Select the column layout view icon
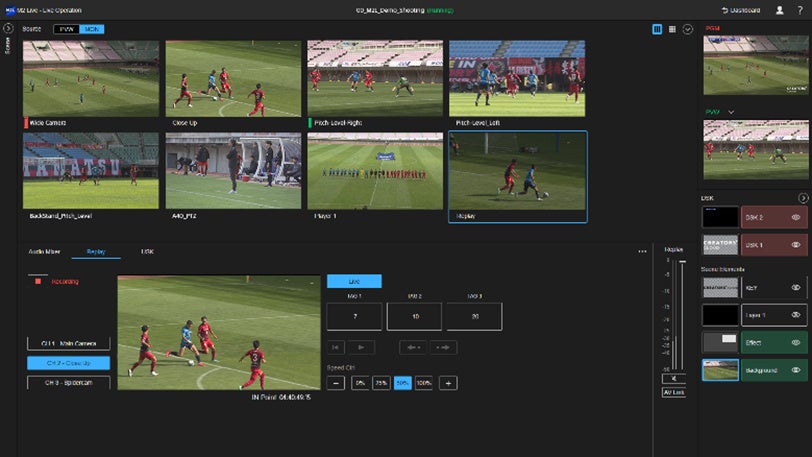The height and width of the screenshot is (457, 812). click(657, 29)
